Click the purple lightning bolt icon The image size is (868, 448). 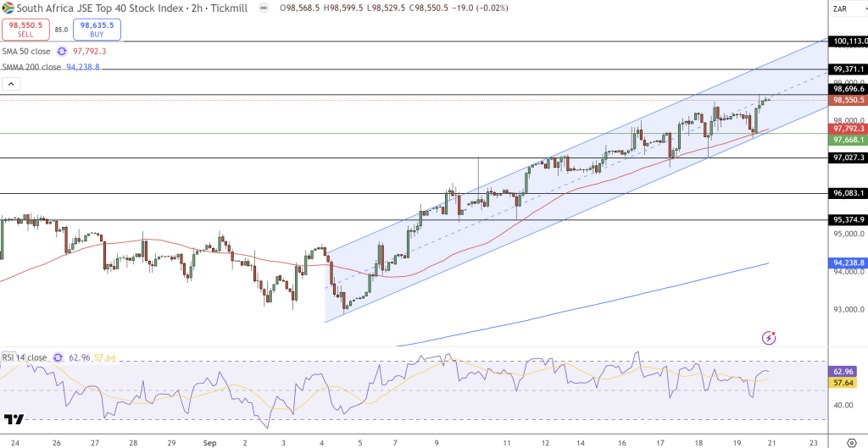pos(769,337)
